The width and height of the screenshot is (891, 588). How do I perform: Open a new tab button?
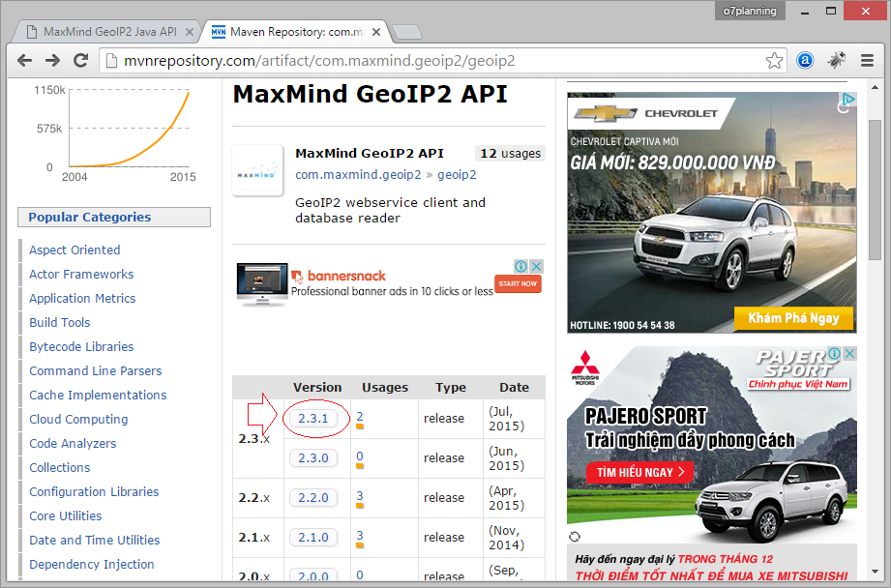coord(407,32)
